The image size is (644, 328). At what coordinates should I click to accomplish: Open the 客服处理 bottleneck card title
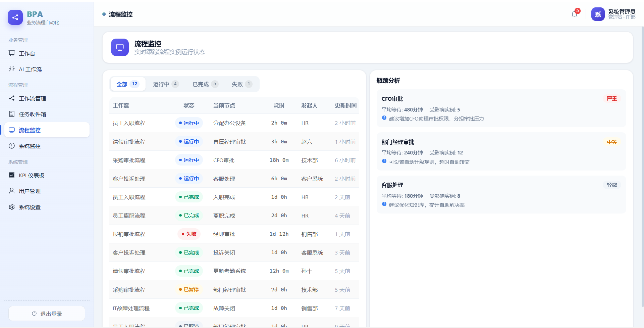click(x=392, y=185)
